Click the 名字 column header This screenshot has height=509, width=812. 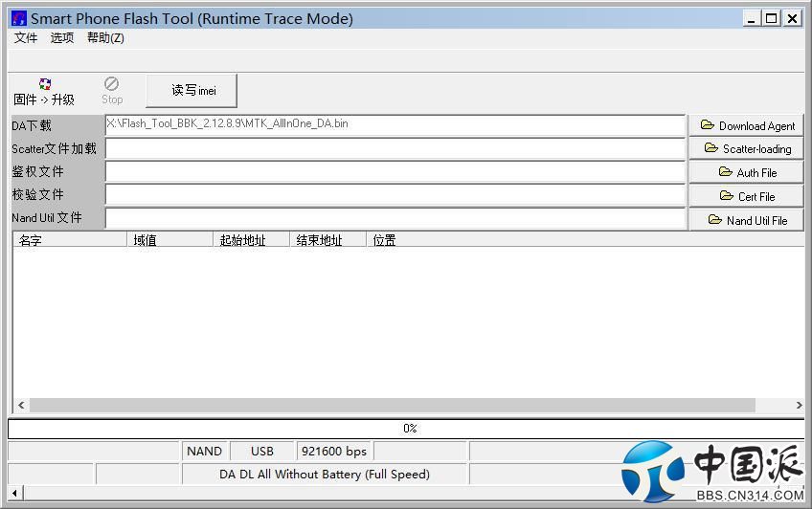click(70, 239)
